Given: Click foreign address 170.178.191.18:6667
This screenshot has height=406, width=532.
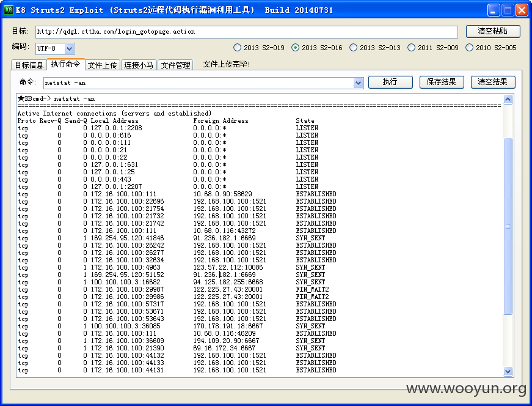Looking at the screenshot, I should click(228, 326).
